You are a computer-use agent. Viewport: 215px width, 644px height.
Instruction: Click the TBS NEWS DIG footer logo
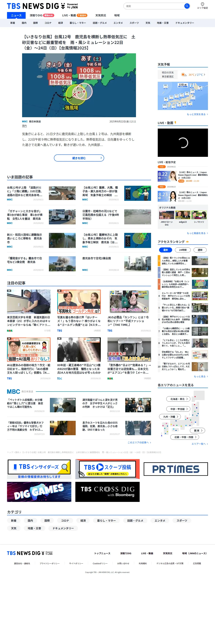point(30,553)
